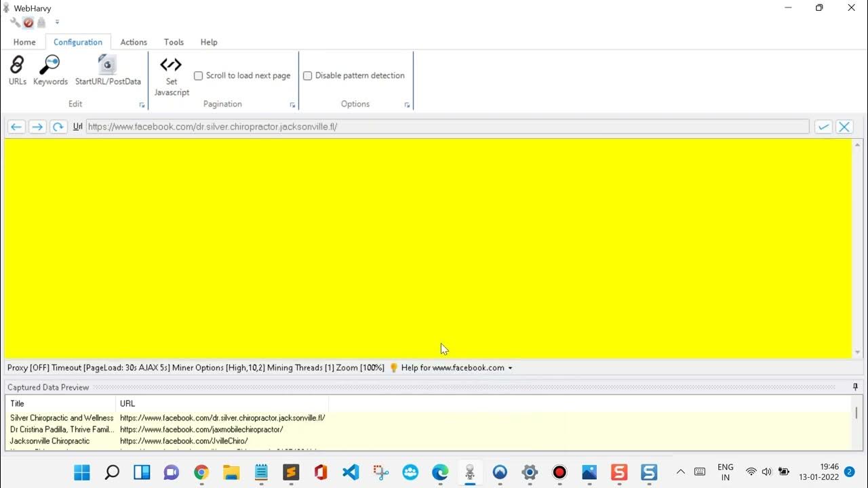The image size is (868, 488).
Task: Open Microsoft Edge from the taskbar
Action: pos(440,472)
